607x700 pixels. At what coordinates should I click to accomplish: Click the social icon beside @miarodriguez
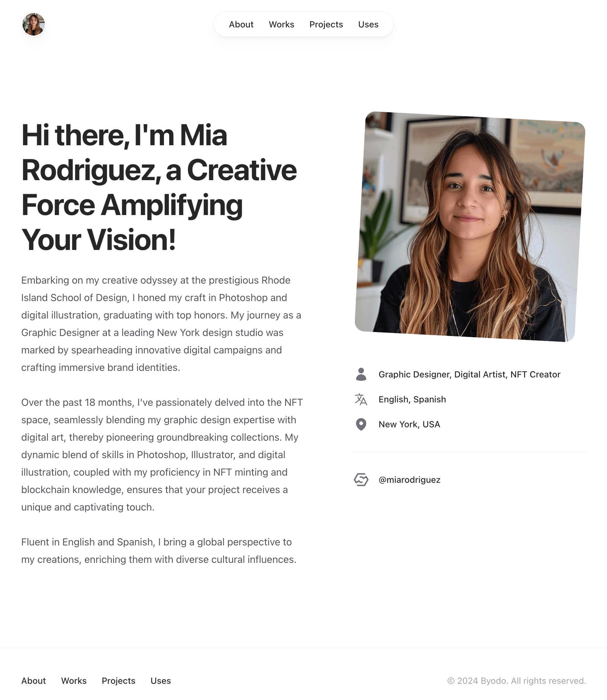coord(361,480)
